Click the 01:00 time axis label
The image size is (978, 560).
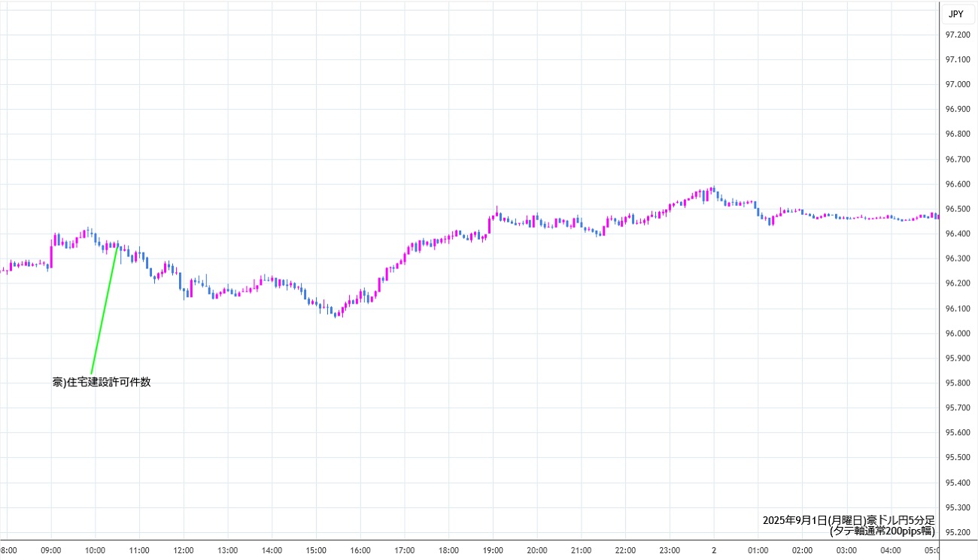click(758, 550)
